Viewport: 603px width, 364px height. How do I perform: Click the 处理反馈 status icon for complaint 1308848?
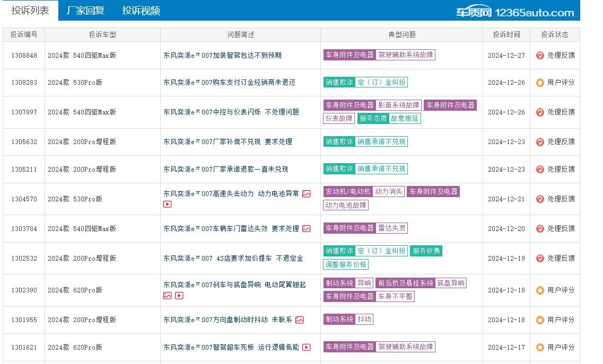[540, 55]
